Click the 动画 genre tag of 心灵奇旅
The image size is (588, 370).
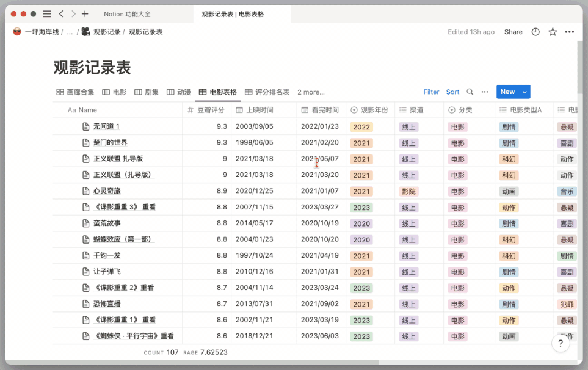509,192
